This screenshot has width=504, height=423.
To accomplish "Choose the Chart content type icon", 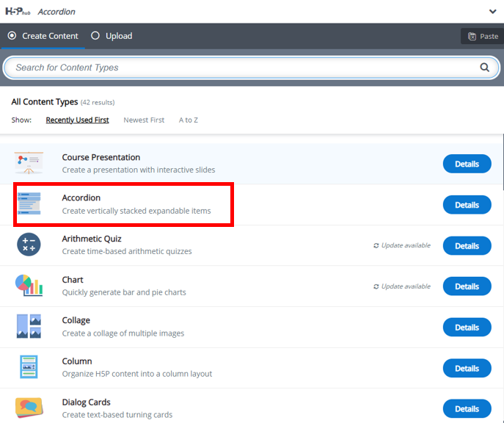I will pos(29,286).
